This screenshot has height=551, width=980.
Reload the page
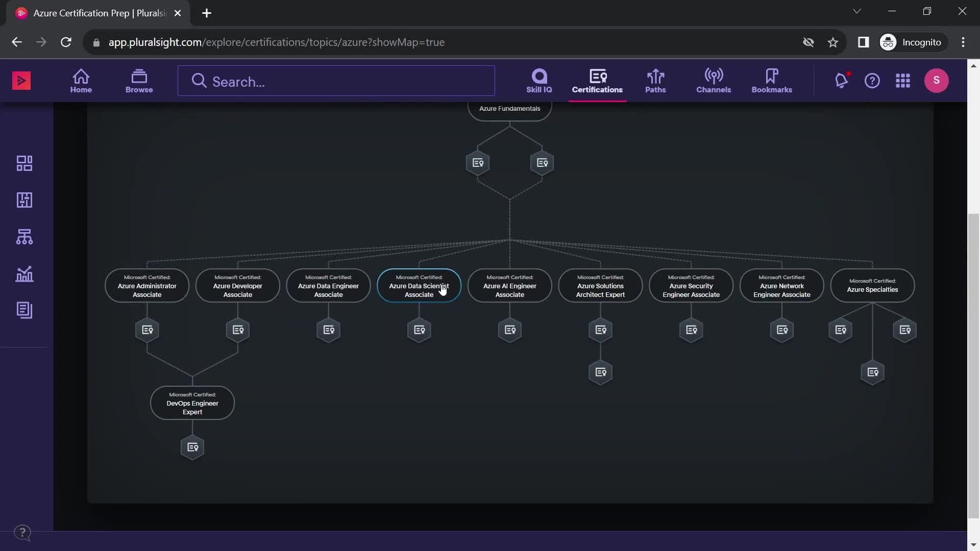pyautogui.click(x=66, y=42)
